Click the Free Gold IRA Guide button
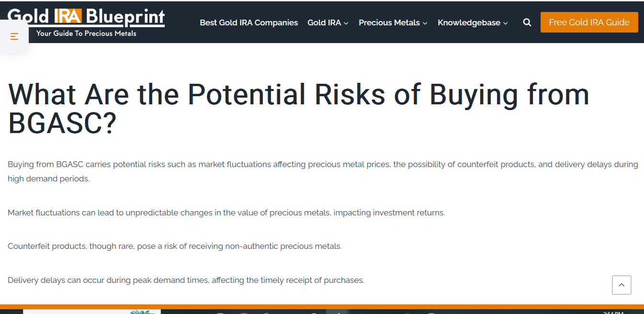The image size is (644, 314). point(589,22)
